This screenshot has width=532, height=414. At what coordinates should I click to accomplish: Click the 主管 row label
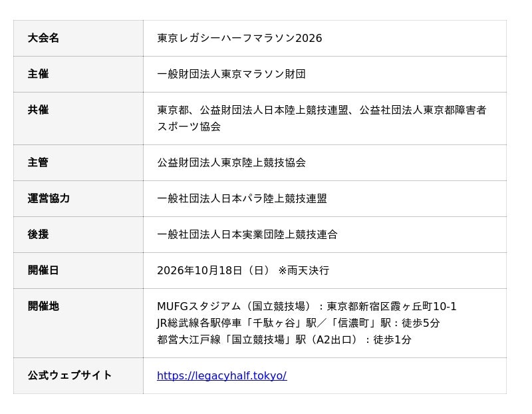coord(38,162)
